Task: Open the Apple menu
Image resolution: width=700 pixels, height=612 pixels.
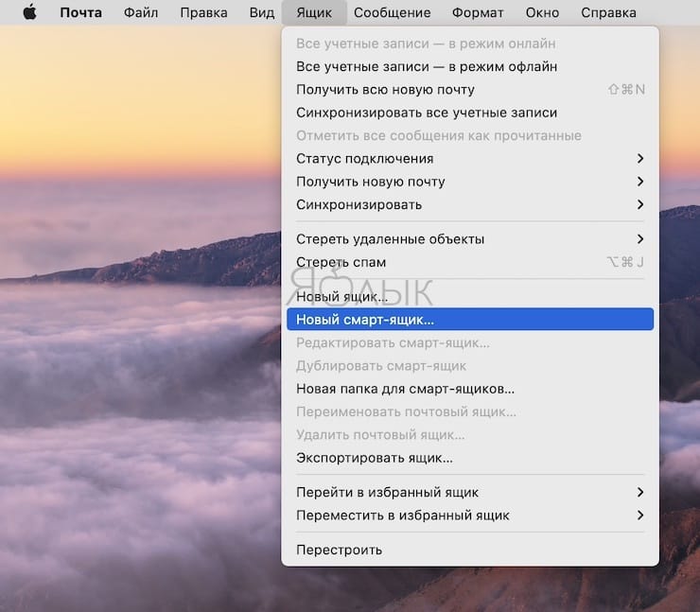Action: click(x=30, y=12)
